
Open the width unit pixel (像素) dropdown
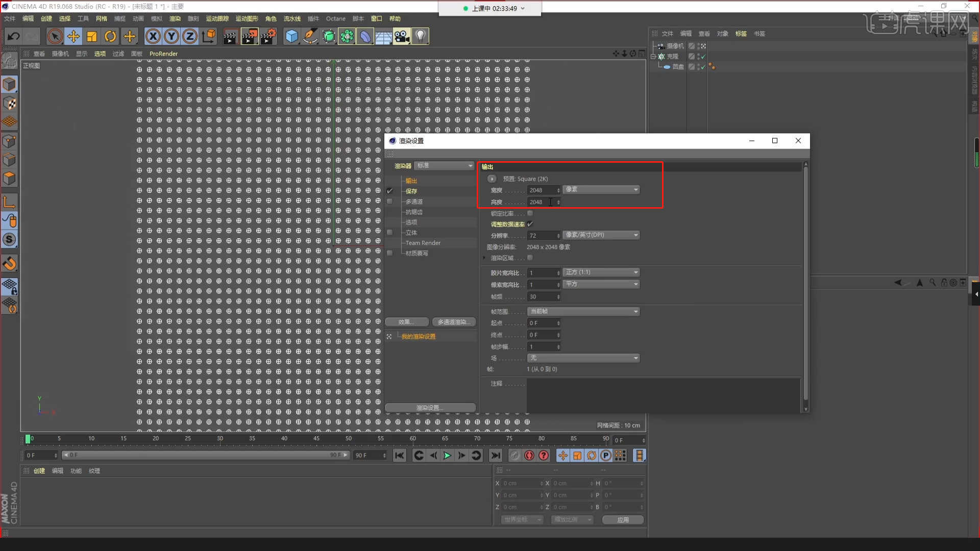(601, 189)
